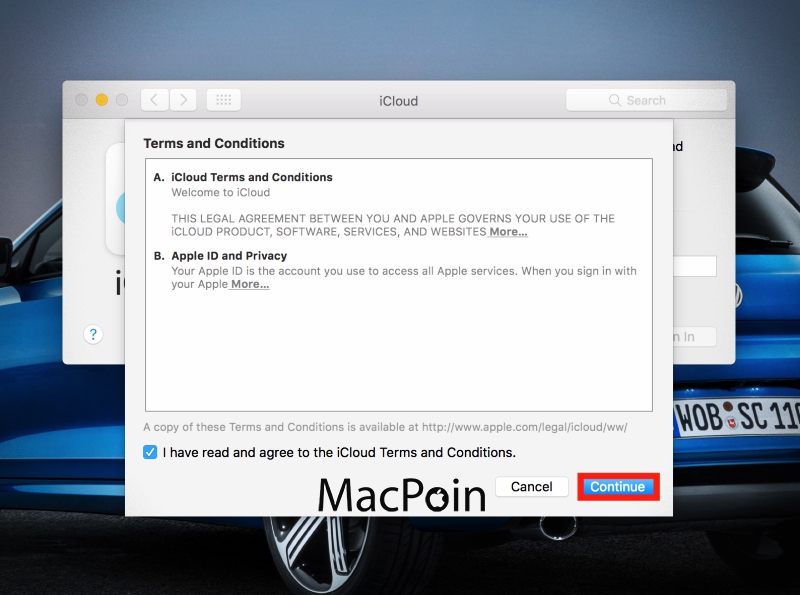Click "Your Apple ID is the account" paragraph
Screen dimensions: 800x595
(x=404, y=278)
